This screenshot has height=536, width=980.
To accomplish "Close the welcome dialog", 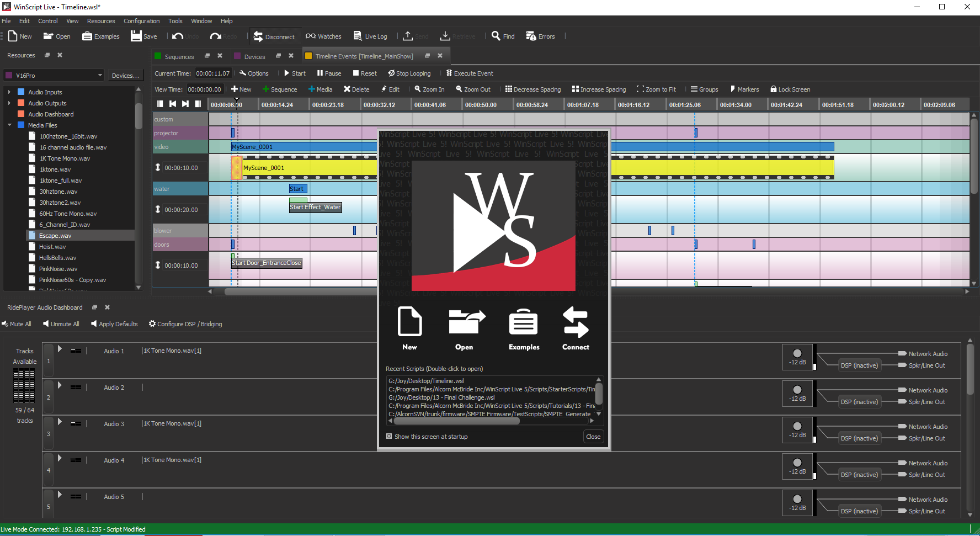I will [x=593, y=436].
